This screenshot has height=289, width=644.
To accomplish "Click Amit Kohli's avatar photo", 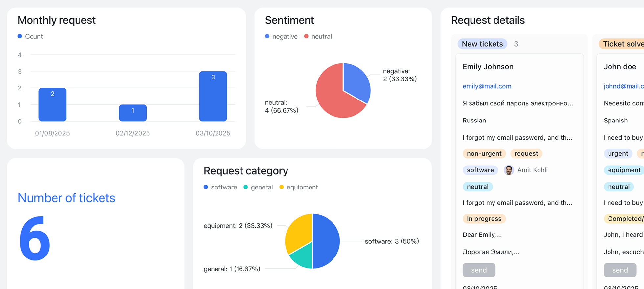I will [509, 170].
